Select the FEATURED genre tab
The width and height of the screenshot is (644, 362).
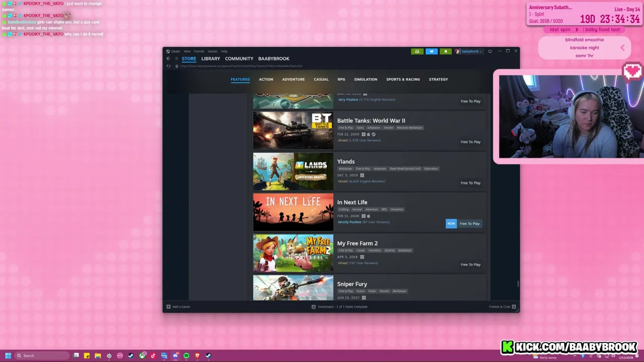coord(240,79)
